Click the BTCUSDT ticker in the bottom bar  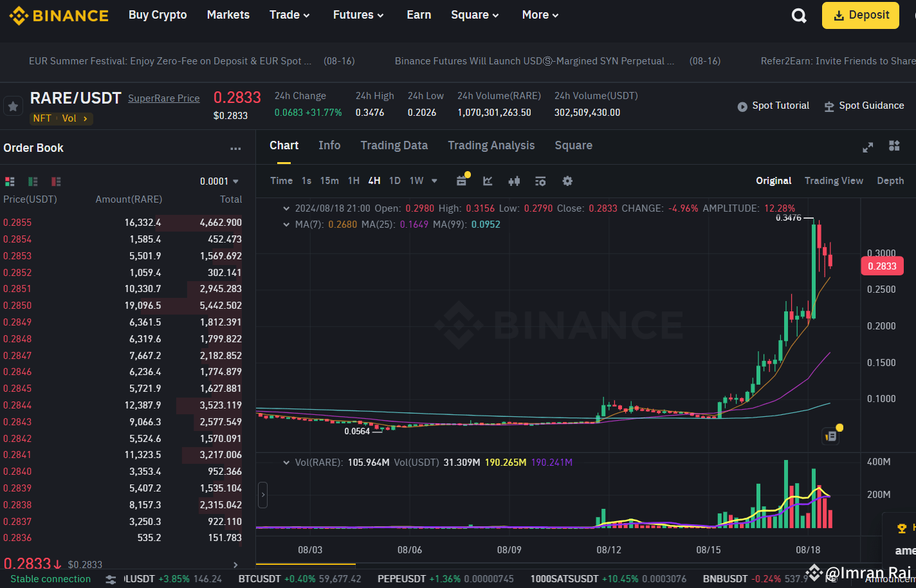pos(259,578)
